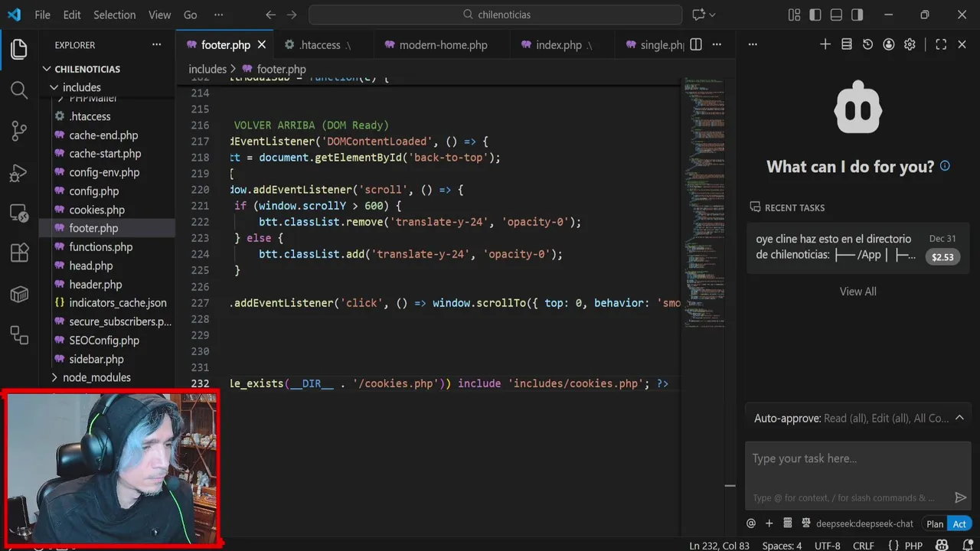Go forward with the right arrow in title bar
The height and width of the screenshot is (551, 980).
[x=292, y=15]
